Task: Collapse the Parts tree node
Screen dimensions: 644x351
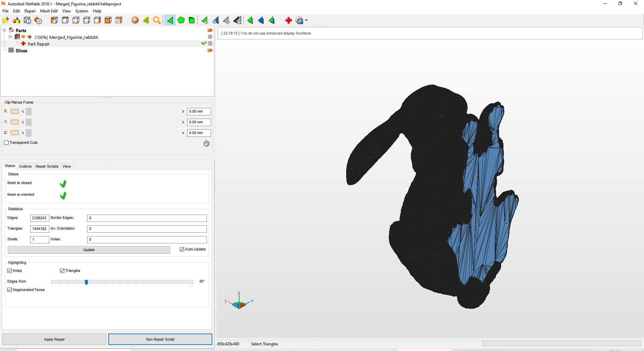Action: (4, 30)
